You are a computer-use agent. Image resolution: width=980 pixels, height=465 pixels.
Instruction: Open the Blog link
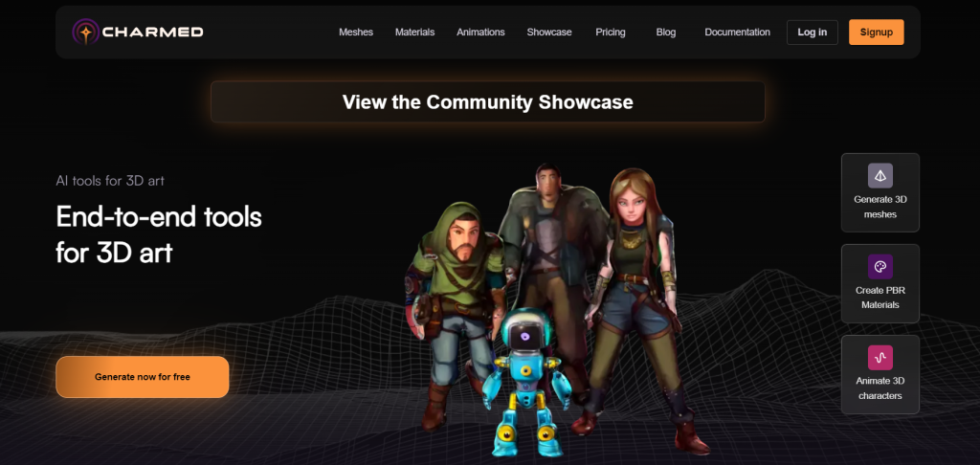(666, 33)
